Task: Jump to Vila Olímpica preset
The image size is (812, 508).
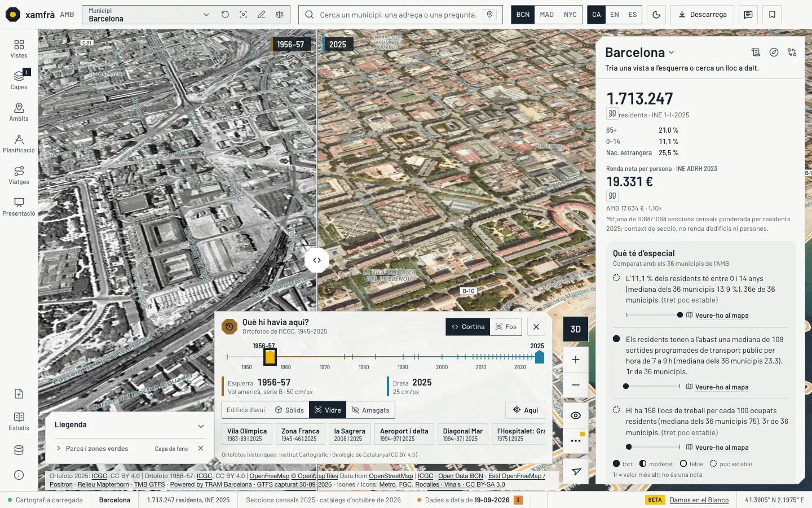Action: pos(247,434)
